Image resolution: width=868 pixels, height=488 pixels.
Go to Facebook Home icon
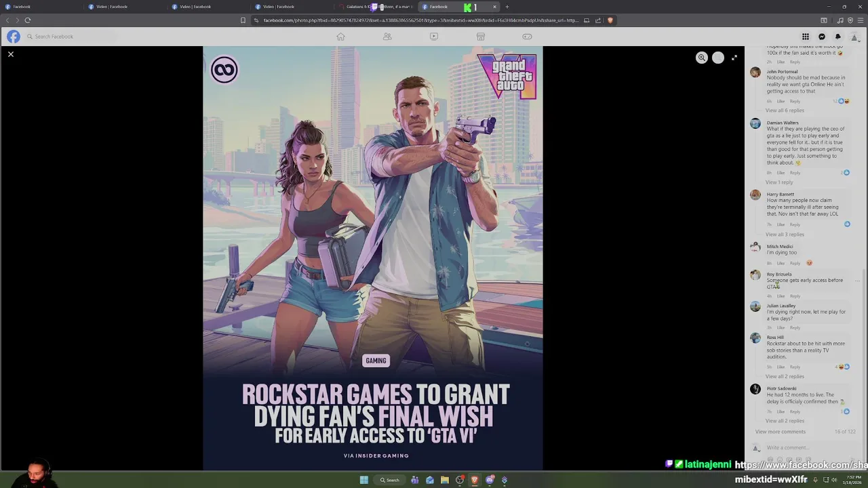341,37
